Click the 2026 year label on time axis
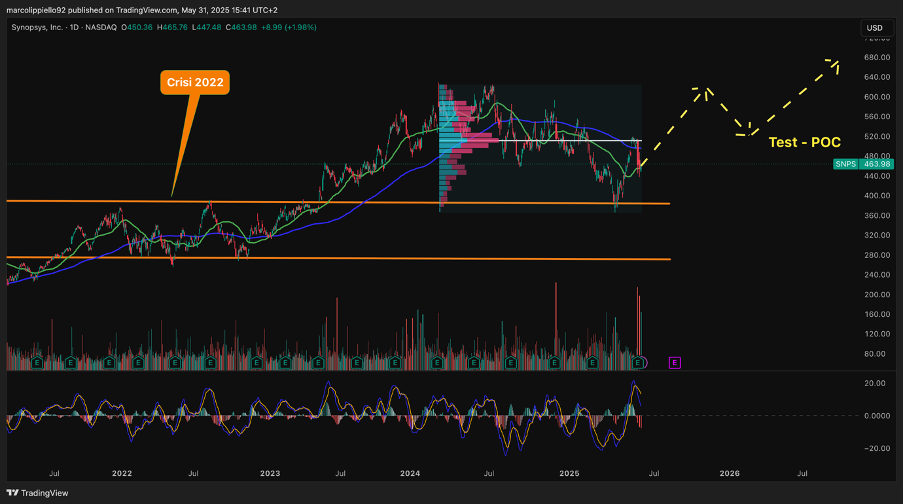The height and width of the screenshot is (504, 904). 729,473
